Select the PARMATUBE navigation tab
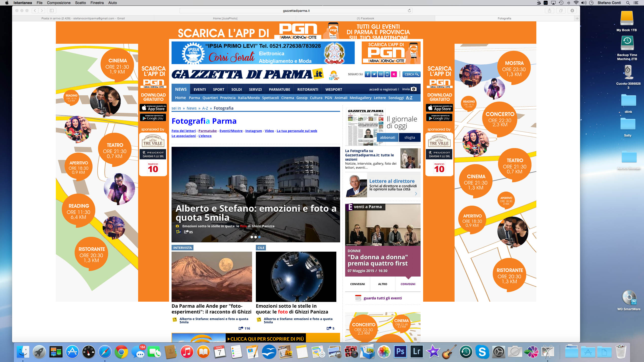The width and height of the screenshot is (644, 362). click(279, 89)
